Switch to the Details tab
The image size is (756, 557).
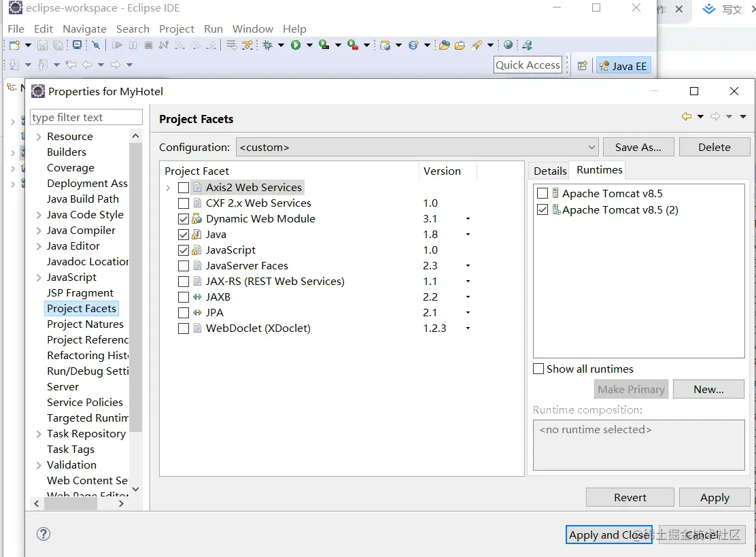550,171
